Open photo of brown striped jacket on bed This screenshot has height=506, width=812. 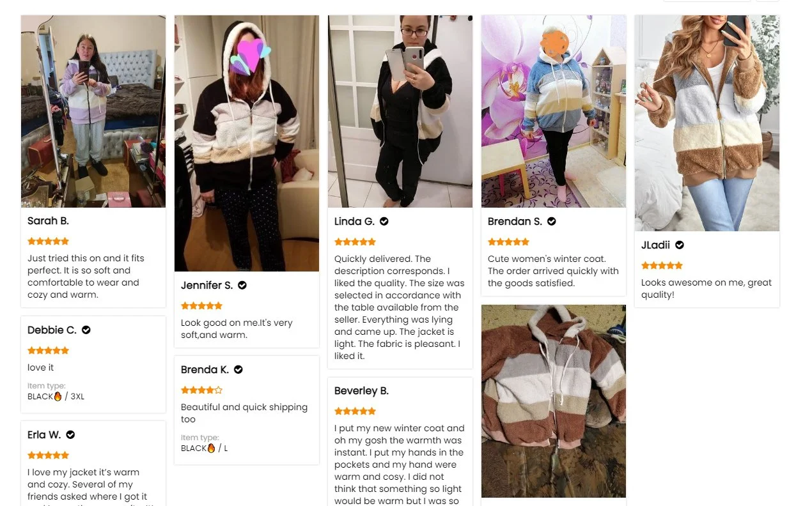(554, 401)
